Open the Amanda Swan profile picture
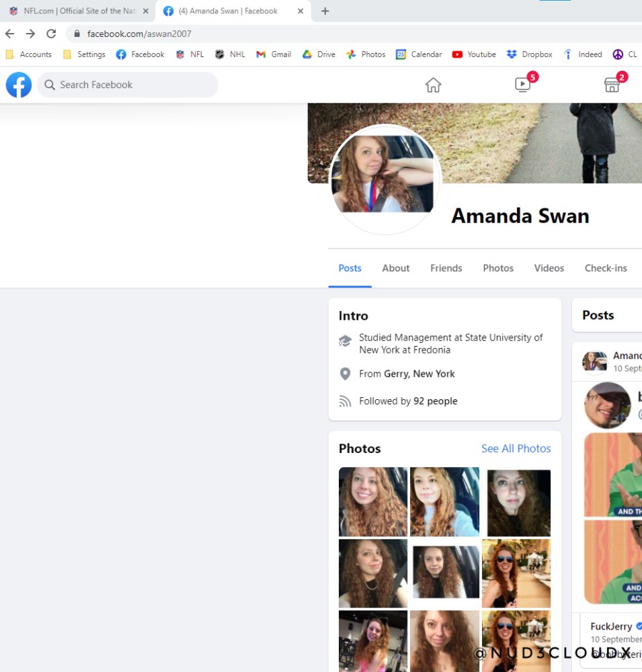The image size is (642, 672). [x=385, y=179]
